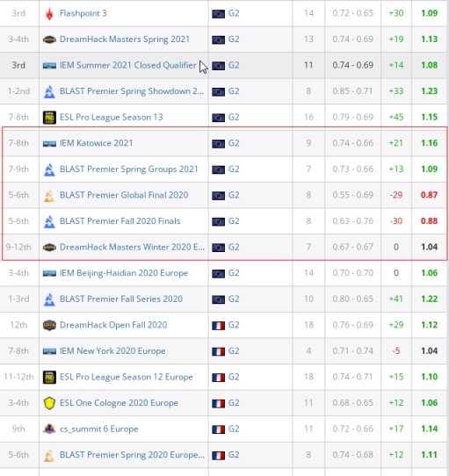
Task: Click the G2 team link in the BLAST Premier Spring Showdown row
Action: point(234,91)
